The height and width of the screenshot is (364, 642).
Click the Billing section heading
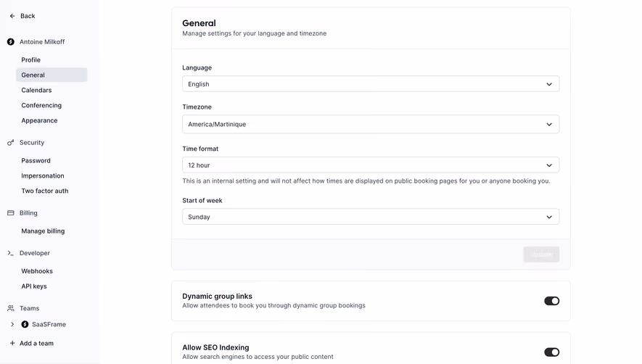tap(28, 213)
